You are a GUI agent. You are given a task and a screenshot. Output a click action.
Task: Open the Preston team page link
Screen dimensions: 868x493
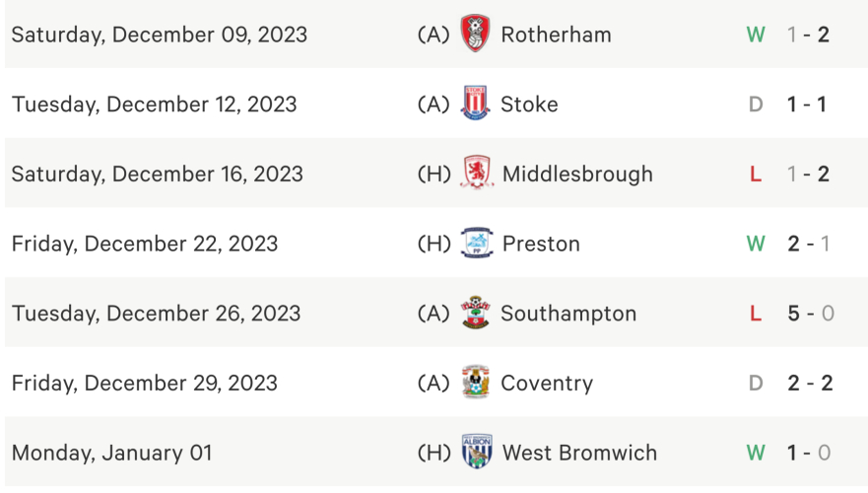click(x=541, y=244)
